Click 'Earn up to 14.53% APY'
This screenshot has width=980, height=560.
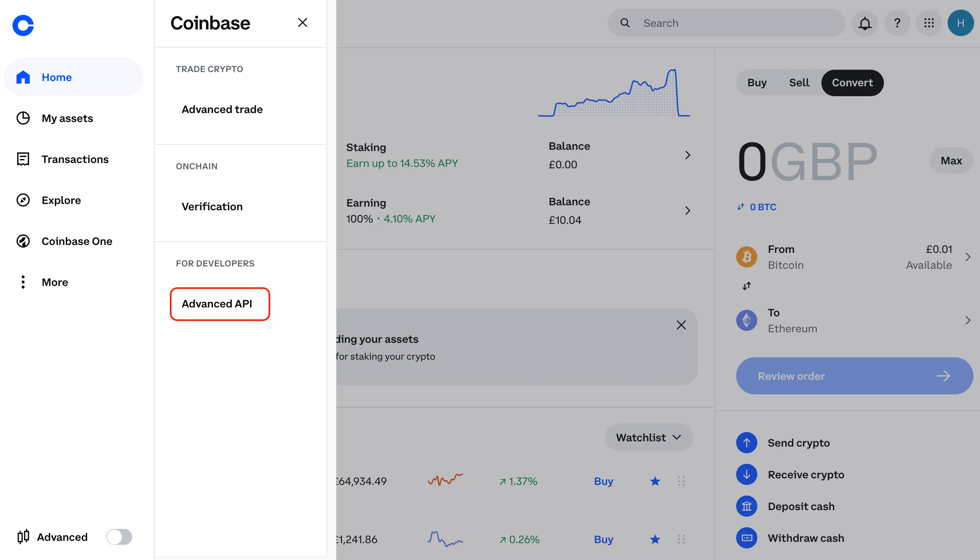pyautogui.click(x=402, y=163)
